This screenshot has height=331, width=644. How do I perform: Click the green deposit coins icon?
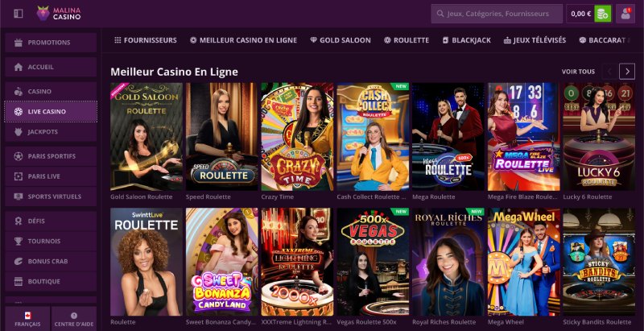(602, 14)
